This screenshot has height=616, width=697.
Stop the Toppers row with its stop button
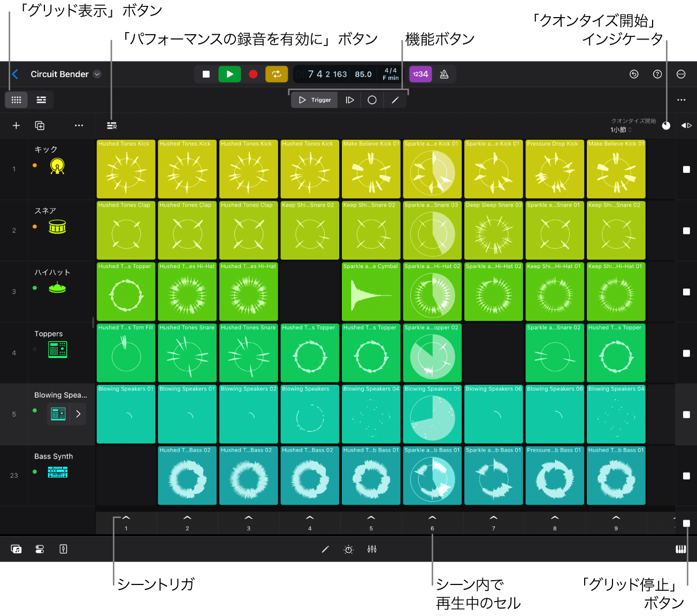(x=686, y=353)
